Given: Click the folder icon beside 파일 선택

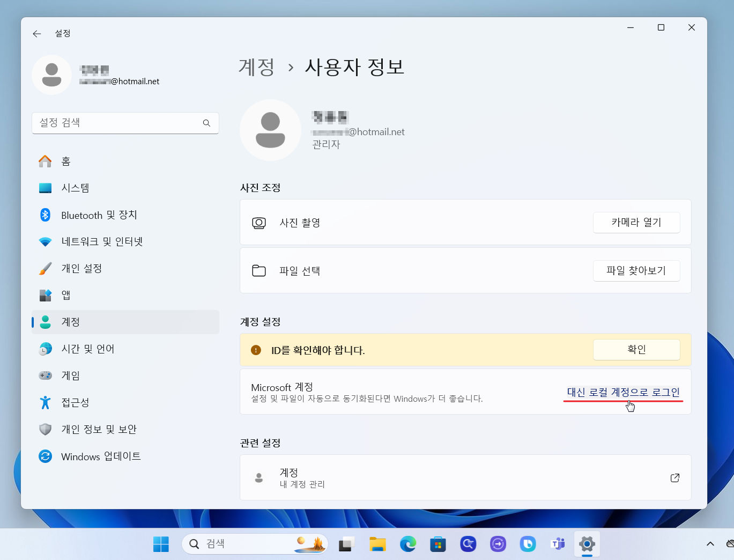Looking at the screenshot, I should pyautogui.click(x=259, y=271).
